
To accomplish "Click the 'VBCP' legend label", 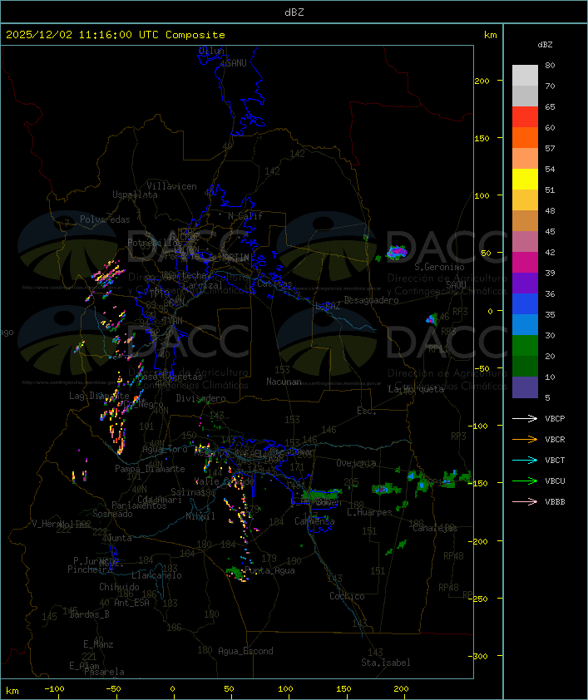I will tap(555, 418).
